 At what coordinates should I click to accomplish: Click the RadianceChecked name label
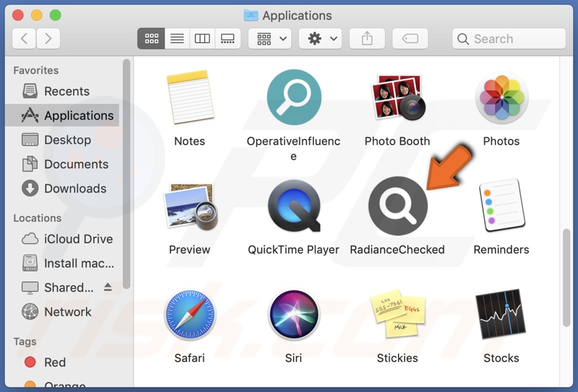click(x=397, y=250)
